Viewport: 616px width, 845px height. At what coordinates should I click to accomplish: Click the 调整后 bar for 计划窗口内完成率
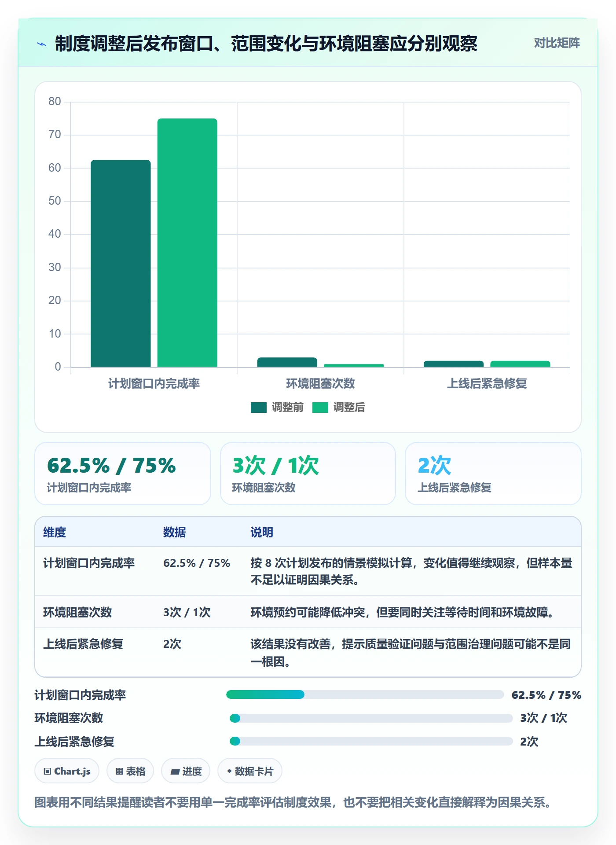(187, 242)
